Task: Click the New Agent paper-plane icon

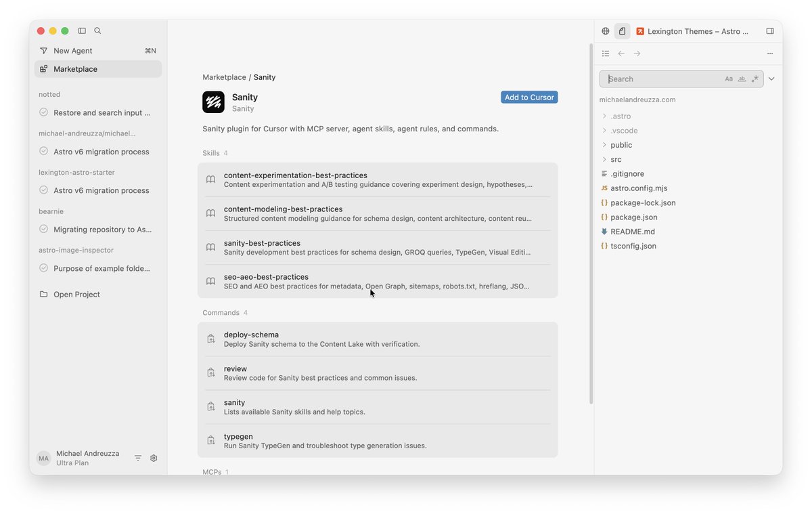Action: (x=43, y=51)
